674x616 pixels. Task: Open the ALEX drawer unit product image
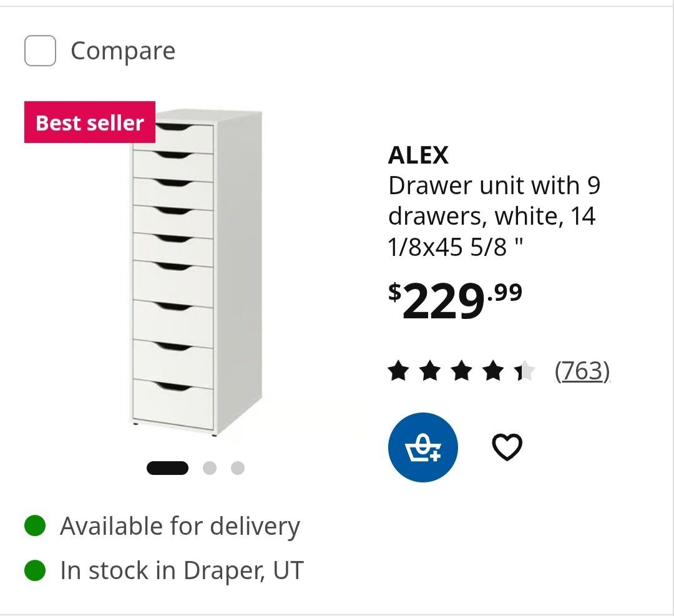196,273
